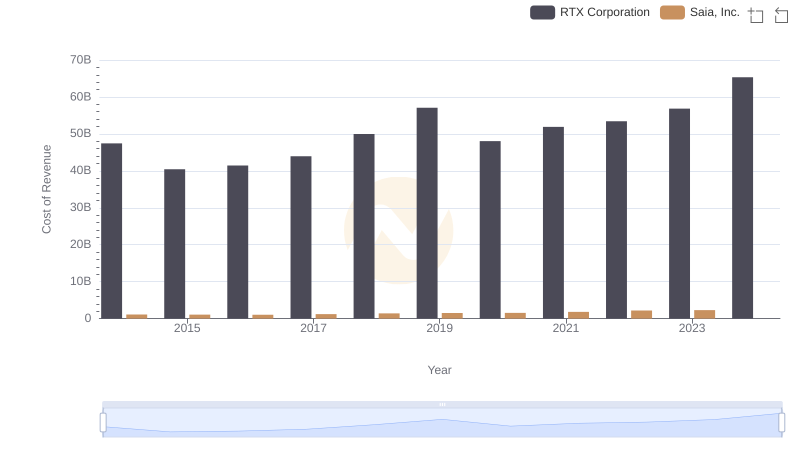
Task: Click the Saia, Inc. legend label
Action: coord(714,12)
